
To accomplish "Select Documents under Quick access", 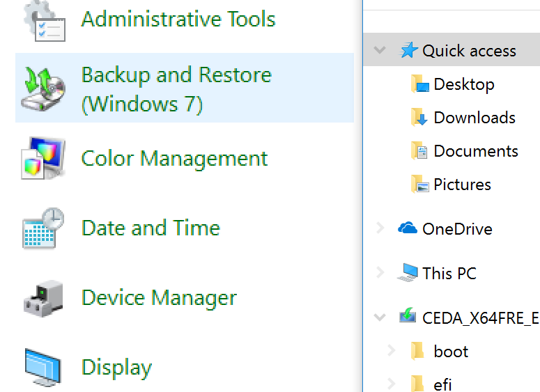I will [x=476, y=151].
